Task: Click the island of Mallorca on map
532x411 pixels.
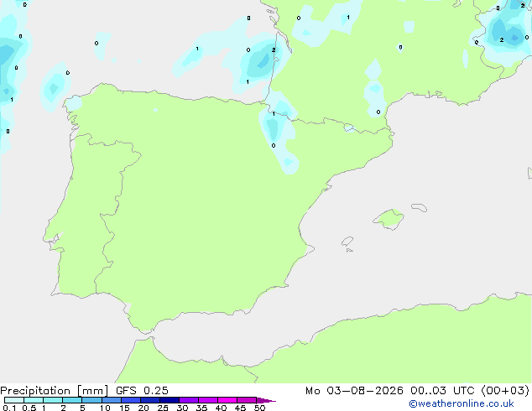Action: (x=389, y=220)
